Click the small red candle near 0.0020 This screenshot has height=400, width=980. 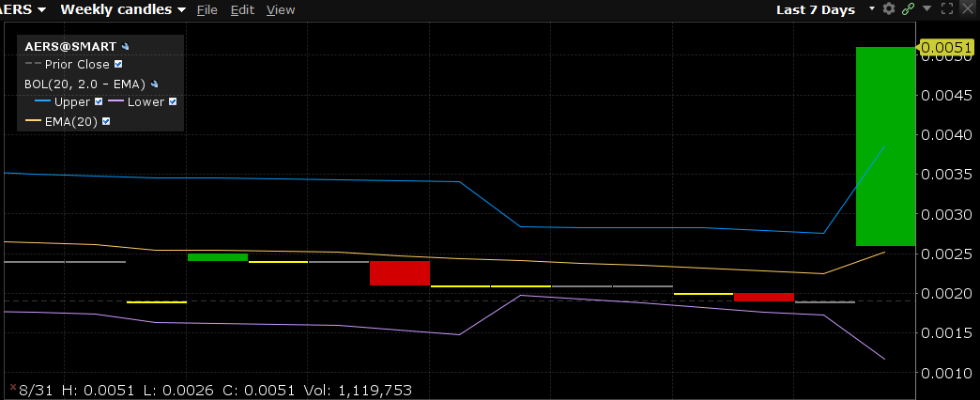point(764,297)
